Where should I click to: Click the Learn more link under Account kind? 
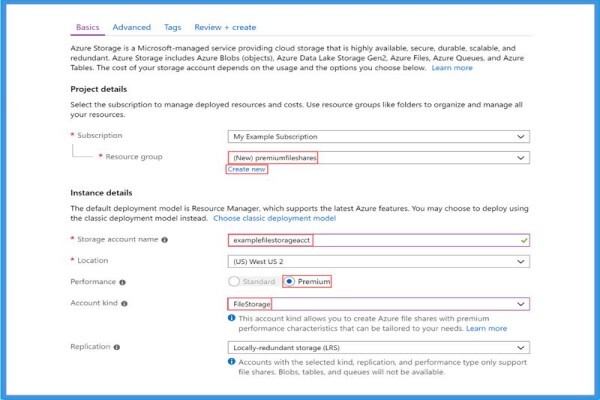(486, 328)
